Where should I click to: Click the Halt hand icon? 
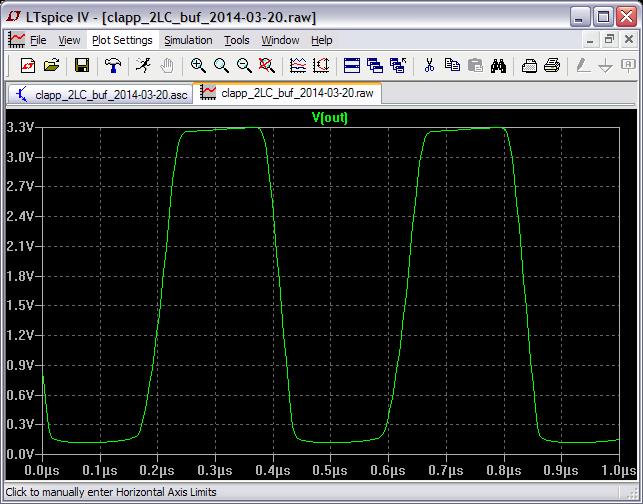167,66
